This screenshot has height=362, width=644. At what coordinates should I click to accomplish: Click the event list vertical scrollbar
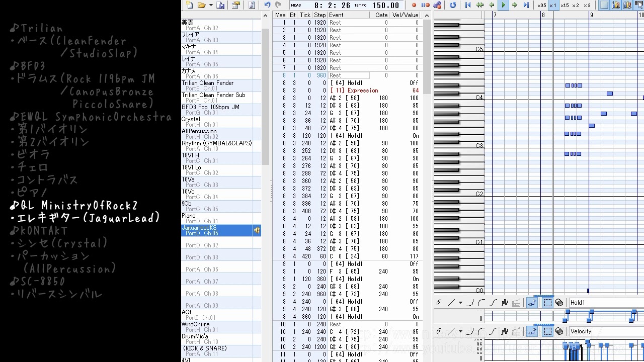[427, 57]
